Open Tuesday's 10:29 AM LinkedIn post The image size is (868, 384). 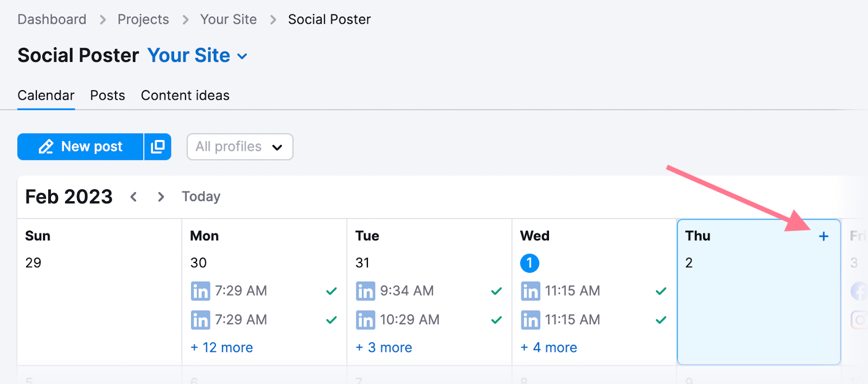429,320
